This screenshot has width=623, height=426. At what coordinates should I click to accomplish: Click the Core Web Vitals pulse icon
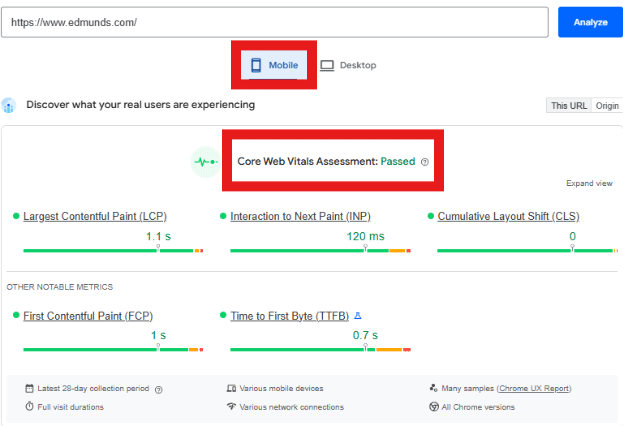tap(205, 161)
